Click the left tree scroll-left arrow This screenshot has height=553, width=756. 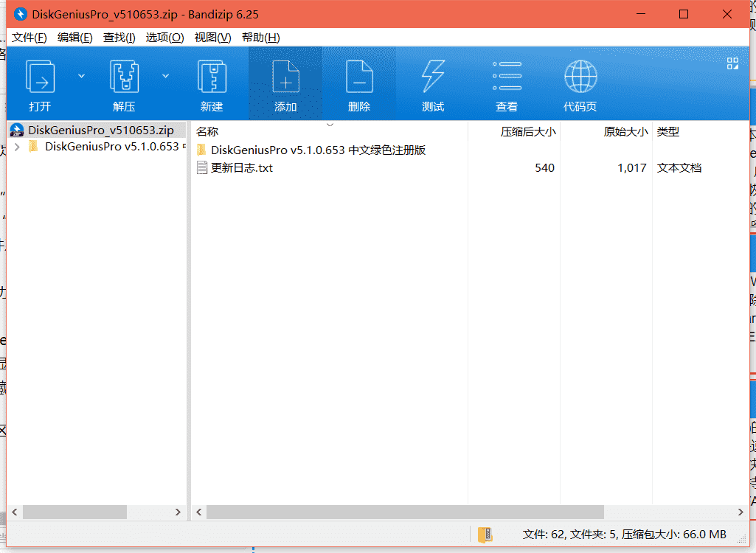(x=15, y=512)
